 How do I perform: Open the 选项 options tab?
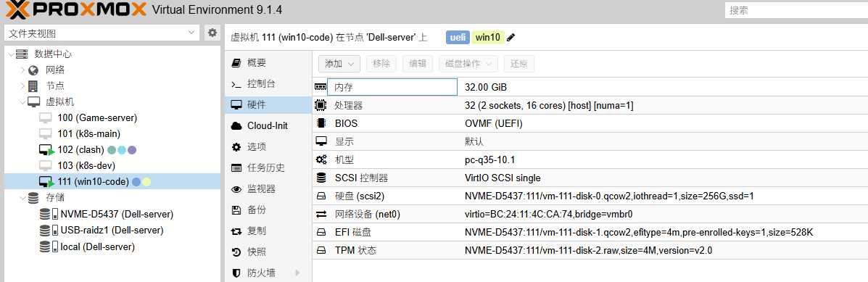[268, 147]
